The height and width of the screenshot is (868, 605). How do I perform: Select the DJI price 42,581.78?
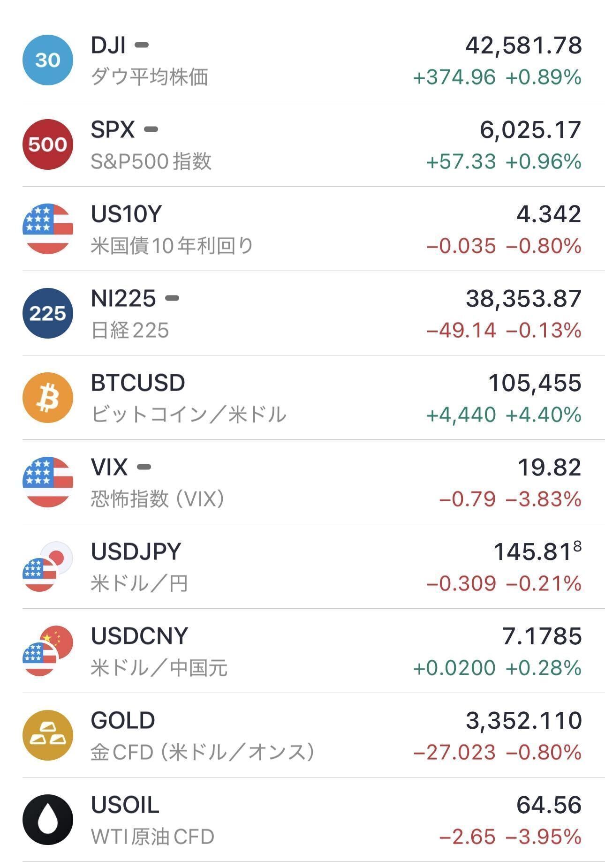point(523,45)
